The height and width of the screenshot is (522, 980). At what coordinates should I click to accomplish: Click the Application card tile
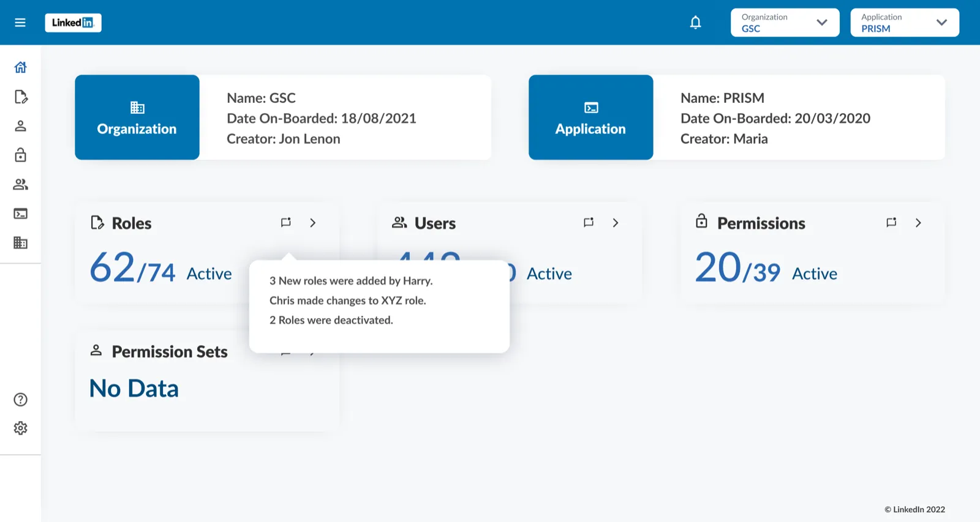click(591, 117)
